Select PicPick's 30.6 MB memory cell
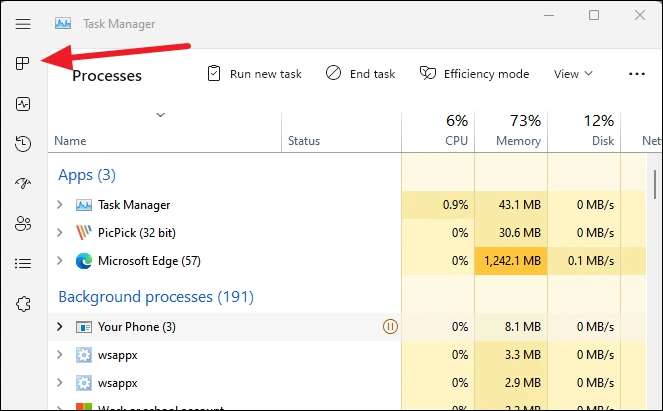Image resolution: width=663 pixels, height=411 pixels. [x=511, y=233]
